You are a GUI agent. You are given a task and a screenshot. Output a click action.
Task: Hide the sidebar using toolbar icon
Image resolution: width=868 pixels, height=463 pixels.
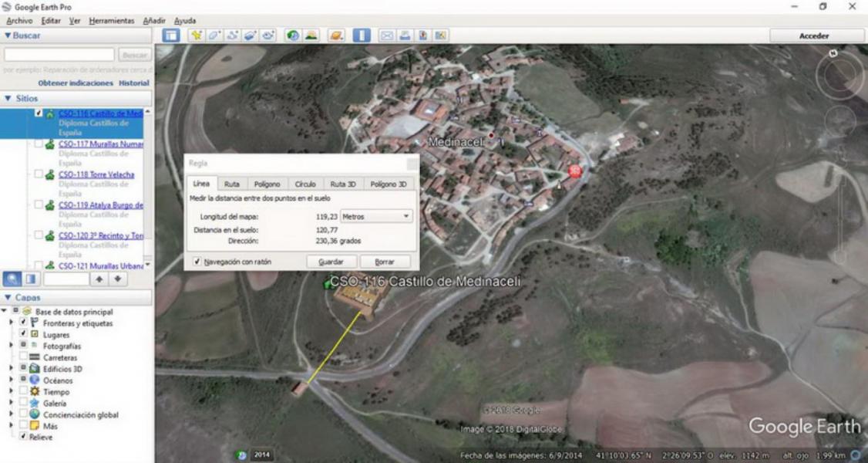(171, 35)
